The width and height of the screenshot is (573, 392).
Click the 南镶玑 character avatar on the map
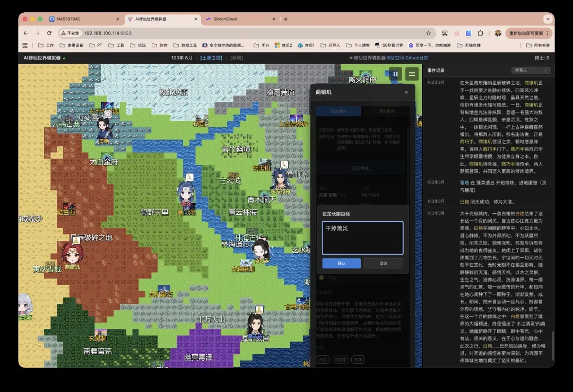coord(72,253)
